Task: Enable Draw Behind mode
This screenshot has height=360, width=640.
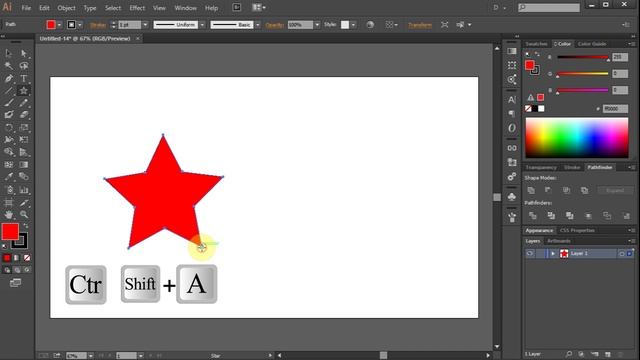Action: coord(17,270)
